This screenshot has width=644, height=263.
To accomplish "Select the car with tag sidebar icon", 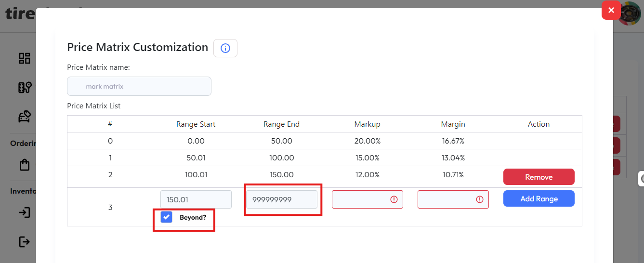I will point(25,117).
